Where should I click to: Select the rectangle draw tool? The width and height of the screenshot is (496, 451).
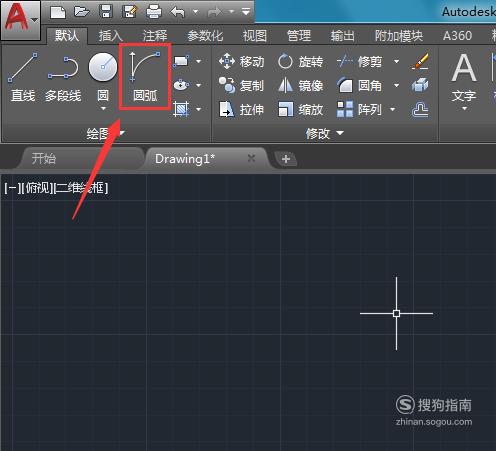[181, 61]
